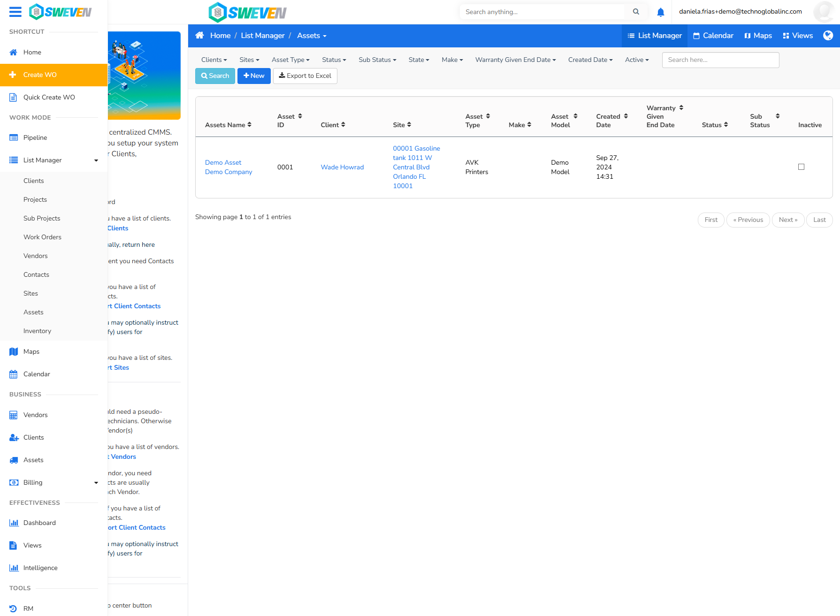Viewport: 840px width, 616px height.
Task: Switch to Calendar tab in header
Action: 713,36
